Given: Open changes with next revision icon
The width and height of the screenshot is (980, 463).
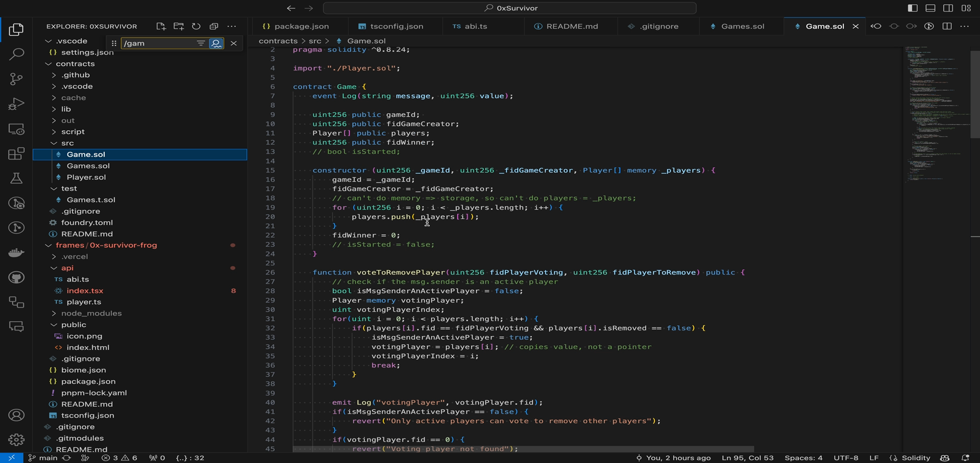Looking at the screenshot, I should (x=911, y=26).
